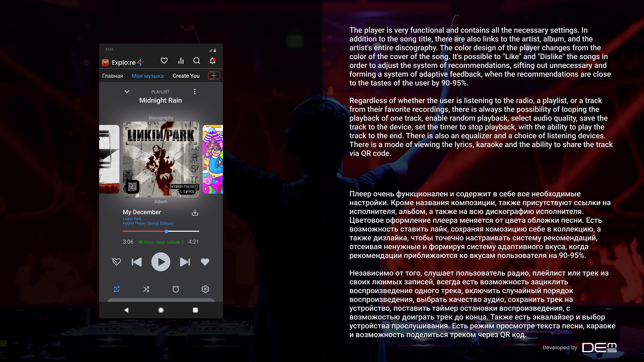Image resolution: width=644 pixels, height=362 pixels.
Task: Click the track progress slider handle
Action: click(167, 231)
